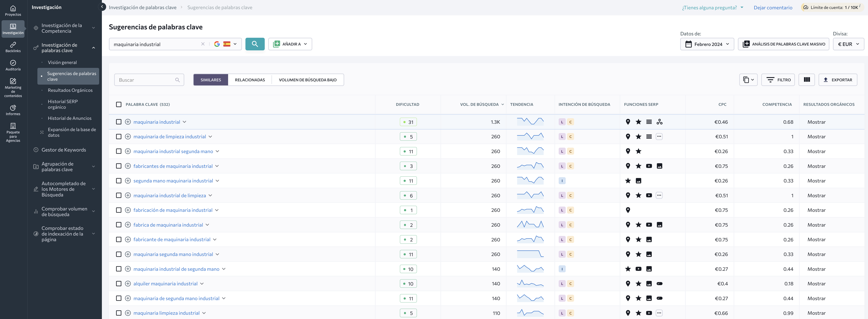Open the EUR currency dropdown

848,44
